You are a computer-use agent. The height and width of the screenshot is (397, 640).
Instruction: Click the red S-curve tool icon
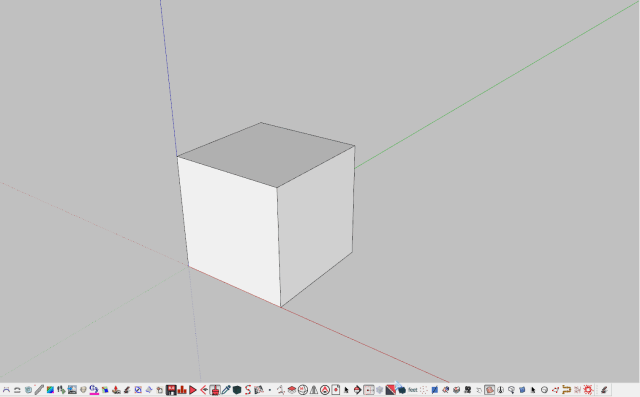[x=248, y=390]
